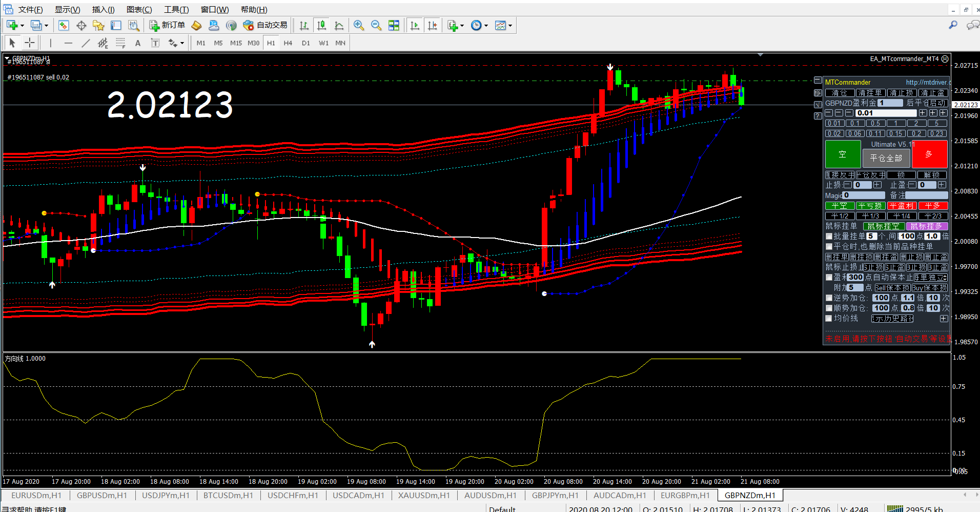Viewport: 980px width, 512px height.
Task: Open the Indicators list dropdown
Action: click(x=462, y=25)
